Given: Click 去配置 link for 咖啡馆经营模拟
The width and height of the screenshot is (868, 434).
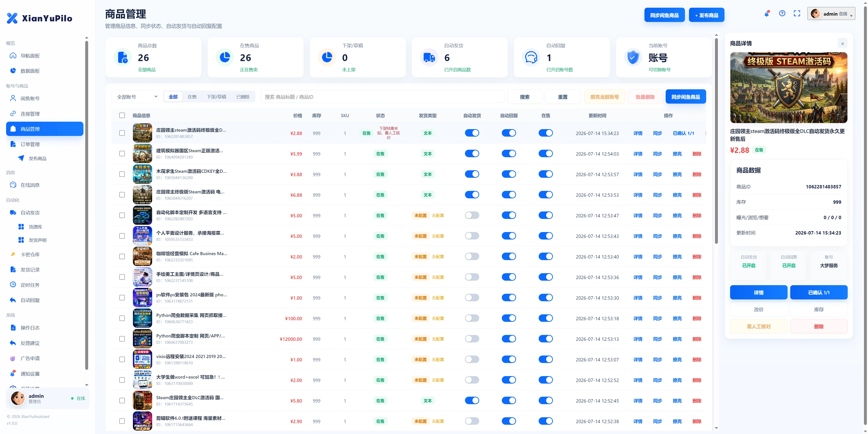Looking at the screenshot, I should (438, 257).
